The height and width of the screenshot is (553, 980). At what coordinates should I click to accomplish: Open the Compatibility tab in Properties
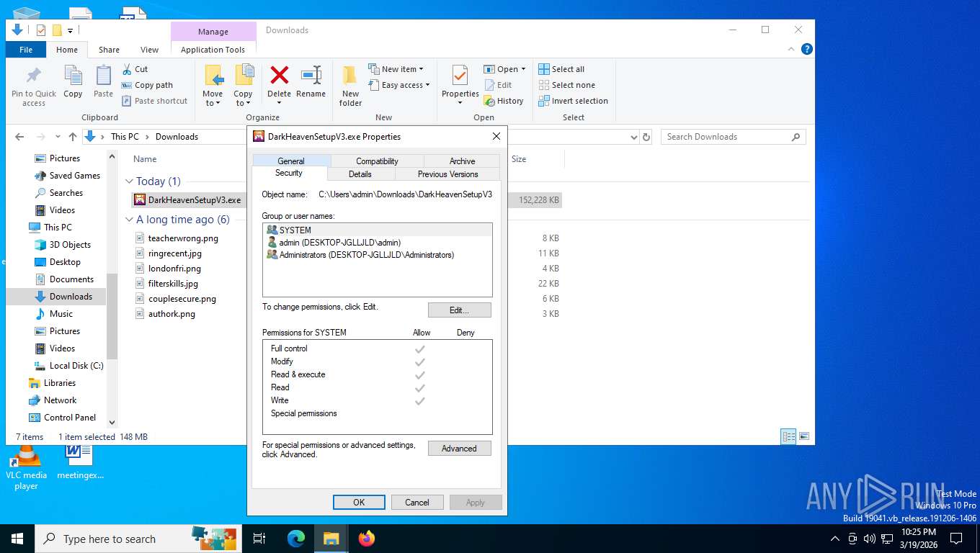[x=377, y=161]
